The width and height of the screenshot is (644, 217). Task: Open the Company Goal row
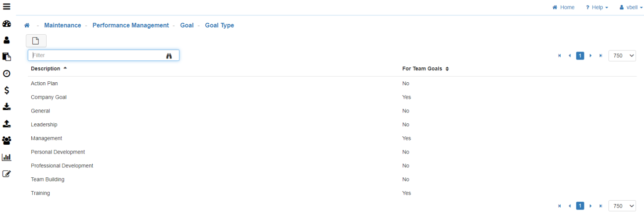click(x=49, y=97)
